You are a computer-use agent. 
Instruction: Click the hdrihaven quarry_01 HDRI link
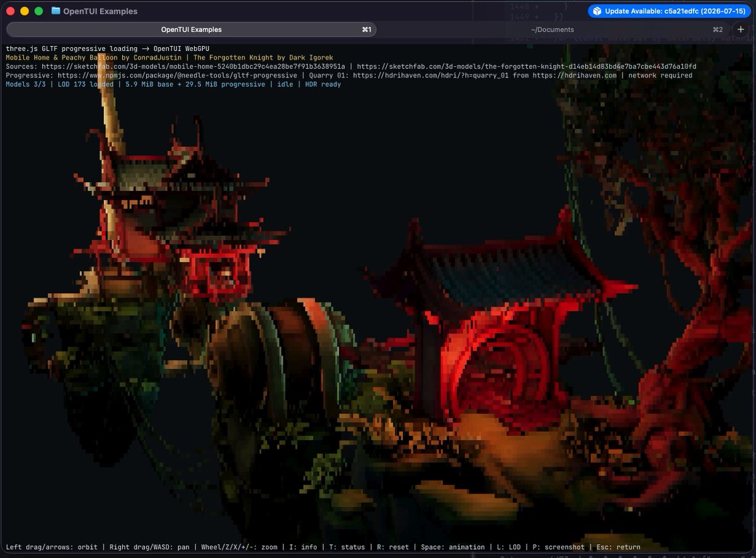(x=432, y=76)
